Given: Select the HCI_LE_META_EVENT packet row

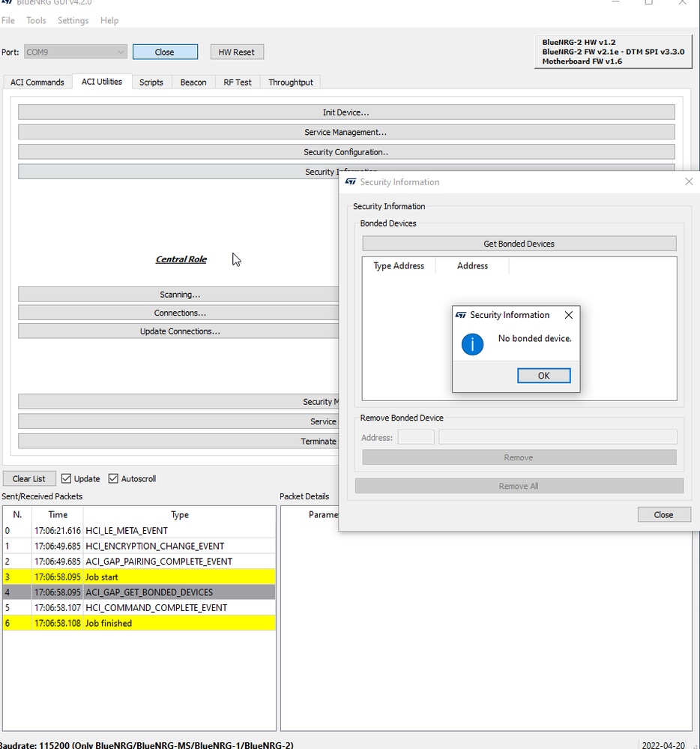Looking at the screenshot, I should [139, 531].
